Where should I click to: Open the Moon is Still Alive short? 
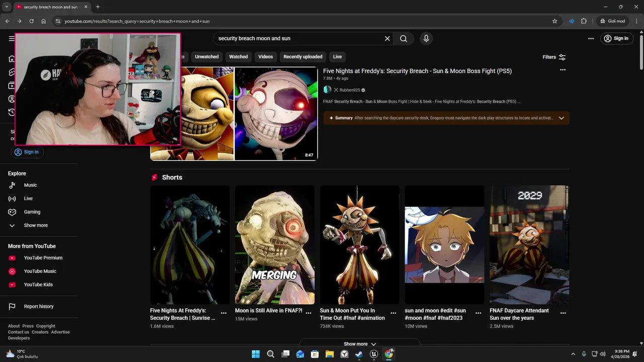(275, 245)
